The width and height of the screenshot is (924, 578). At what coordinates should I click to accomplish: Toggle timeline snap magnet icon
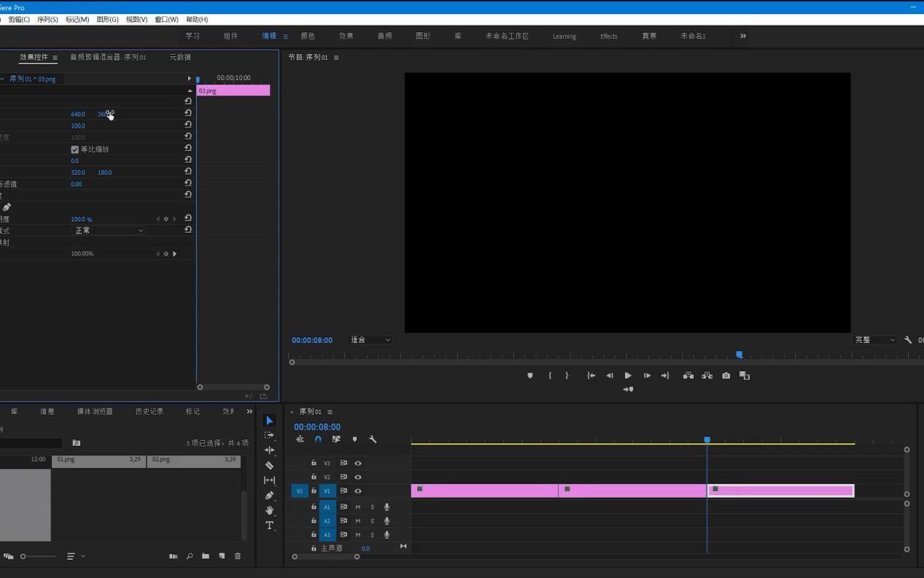pyautogui.click(x=318, y=439)
